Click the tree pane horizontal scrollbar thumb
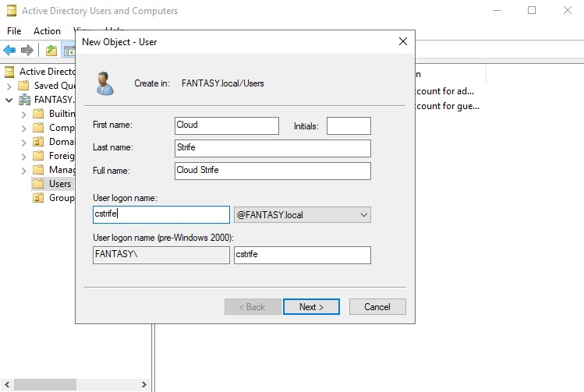Screen dimensions: 584x392 pyautogui.click(x=45, y=384)
